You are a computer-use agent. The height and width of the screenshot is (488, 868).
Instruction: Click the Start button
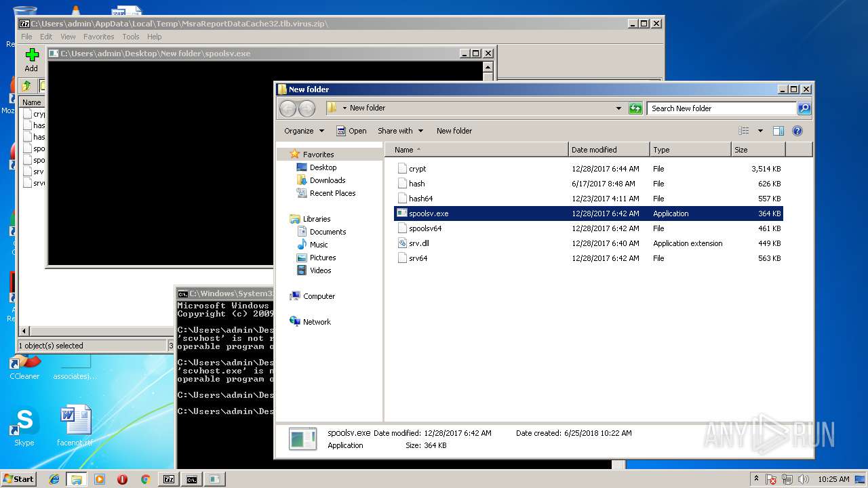point(19,479)
